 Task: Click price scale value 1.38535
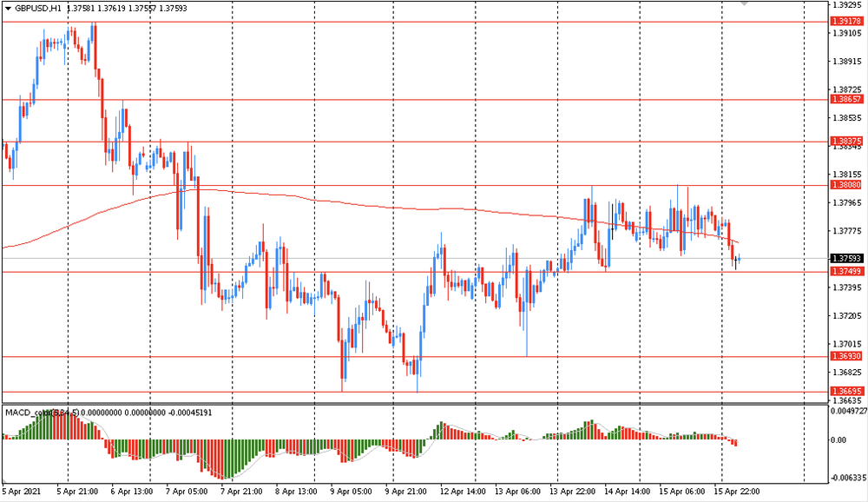click(847, 118)
